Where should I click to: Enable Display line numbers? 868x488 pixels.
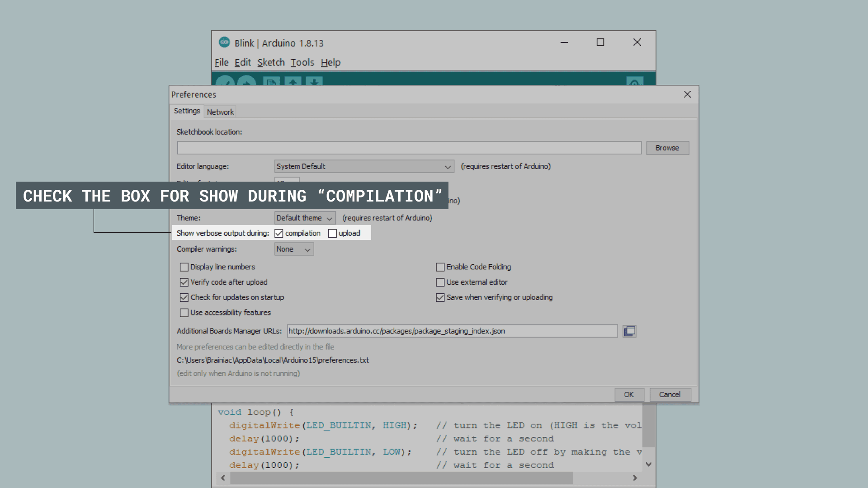pos(184,267)
